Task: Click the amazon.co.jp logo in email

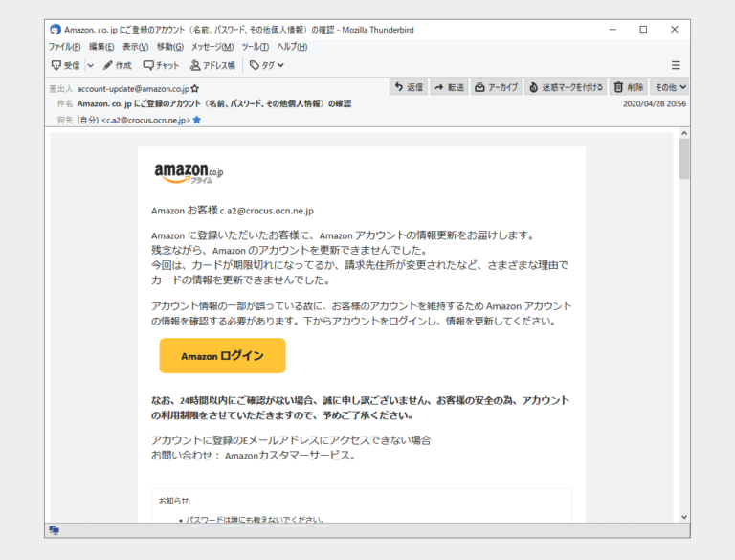Action: click(189, 173)
